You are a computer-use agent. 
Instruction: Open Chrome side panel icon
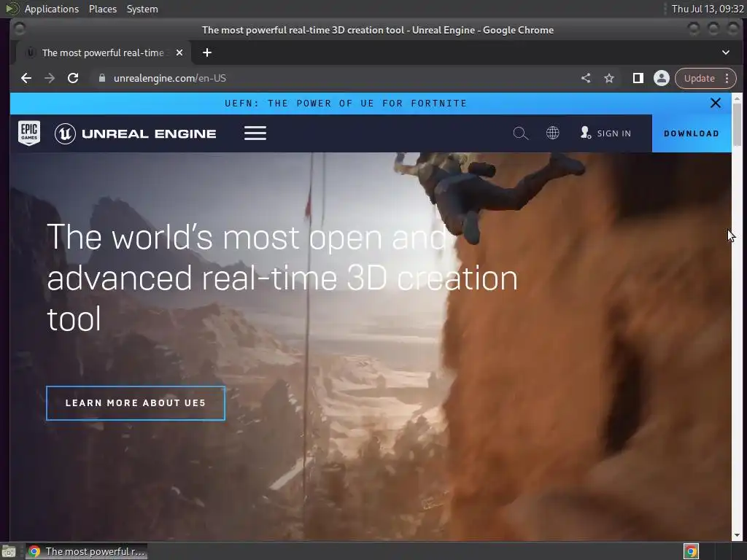pos(638,78)
